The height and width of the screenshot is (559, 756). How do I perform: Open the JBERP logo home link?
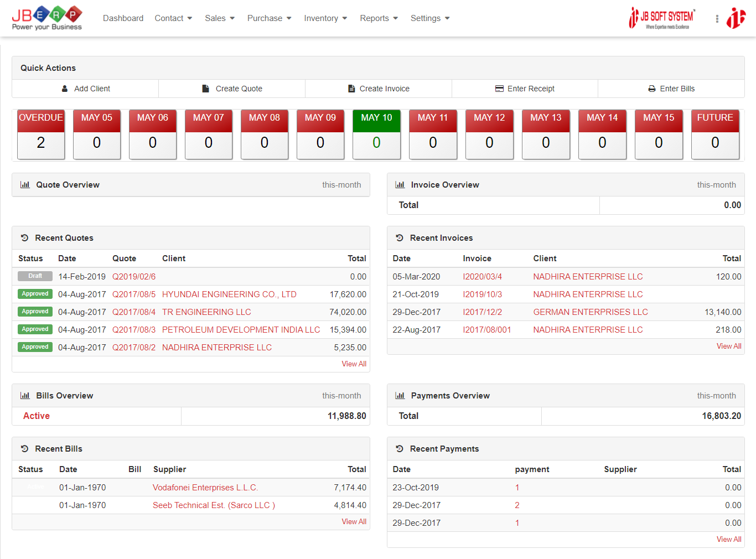click(47, 18)
